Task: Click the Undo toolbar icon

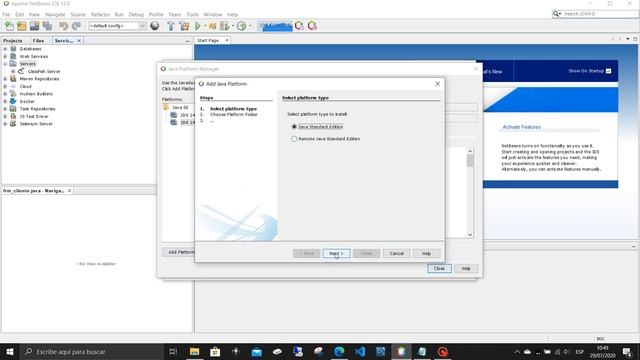Action: pyautogui.click(x=63, y=26)
